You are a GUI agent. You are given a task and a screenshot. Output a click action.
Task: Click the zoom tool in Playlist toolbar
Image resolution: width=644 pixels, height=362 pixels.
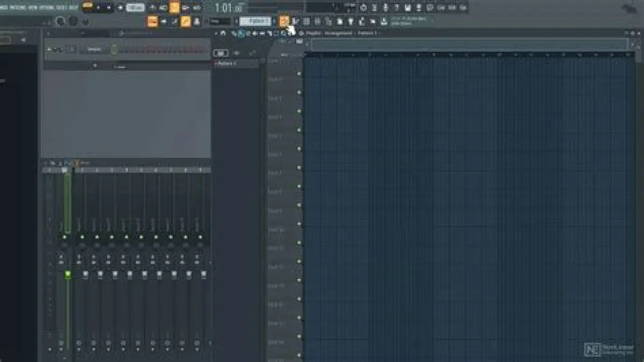[283, 33]
